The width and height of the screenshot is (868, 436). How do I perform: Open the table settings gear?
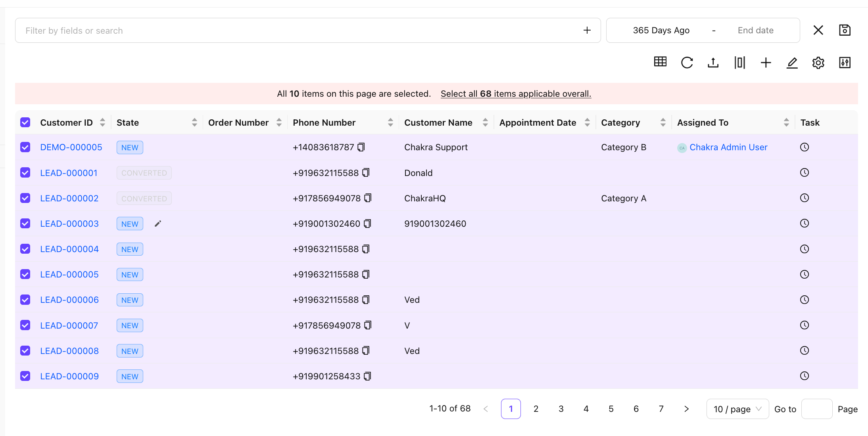[818, 63]
